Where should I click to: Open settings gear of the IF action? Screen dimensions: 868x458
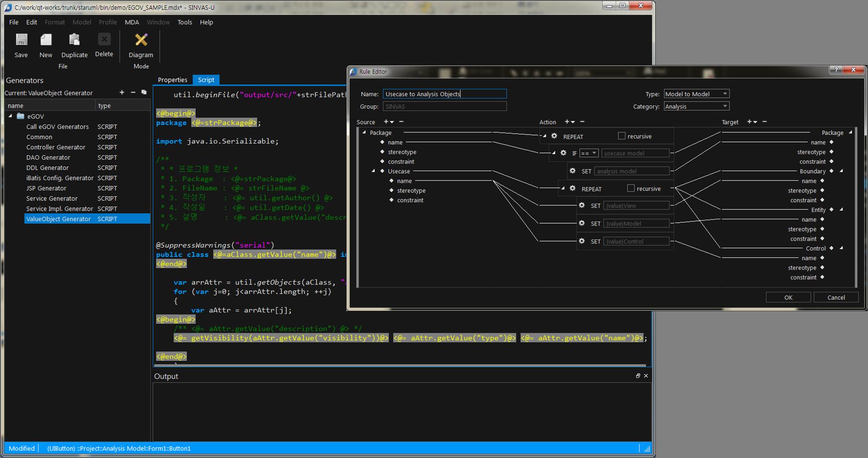[563, 153]
